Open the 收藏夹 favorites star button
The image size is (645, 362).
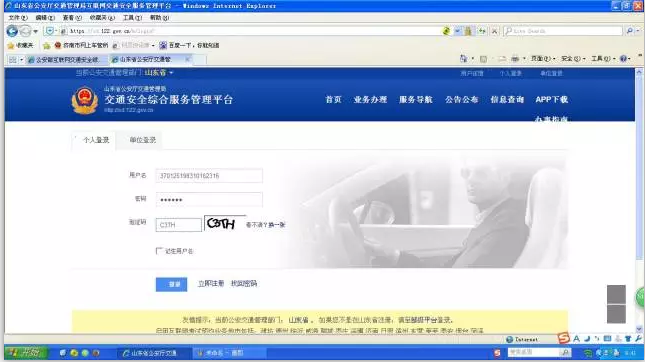[21, 45]
